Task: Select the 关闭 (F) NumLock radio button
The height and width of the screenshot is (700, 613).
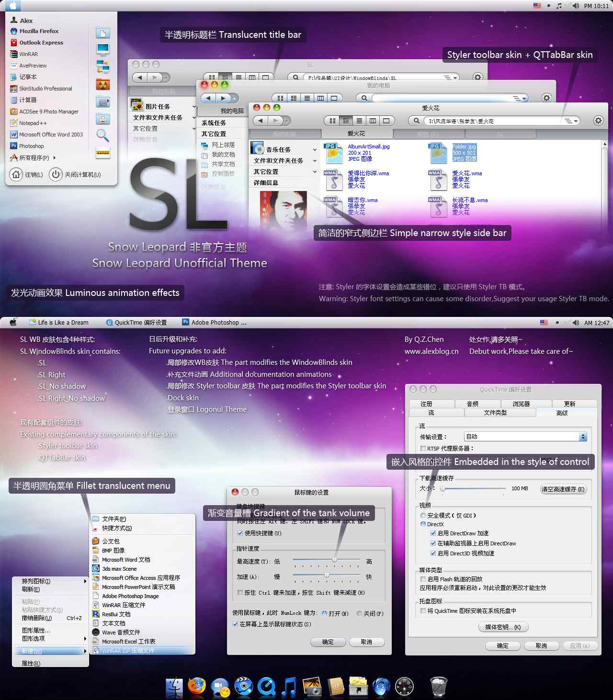Action: [359, 613]
